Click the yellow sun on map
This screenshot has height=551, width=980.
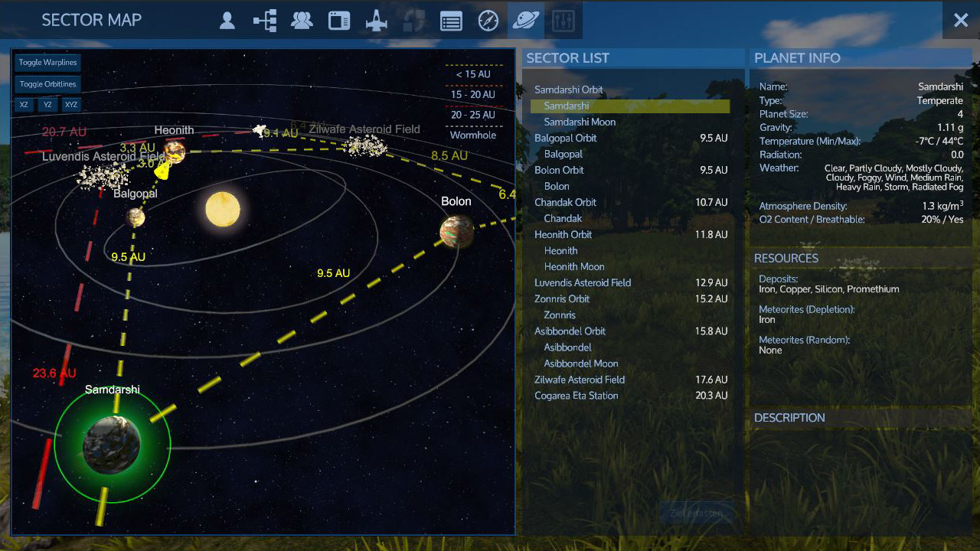[223, 209]
